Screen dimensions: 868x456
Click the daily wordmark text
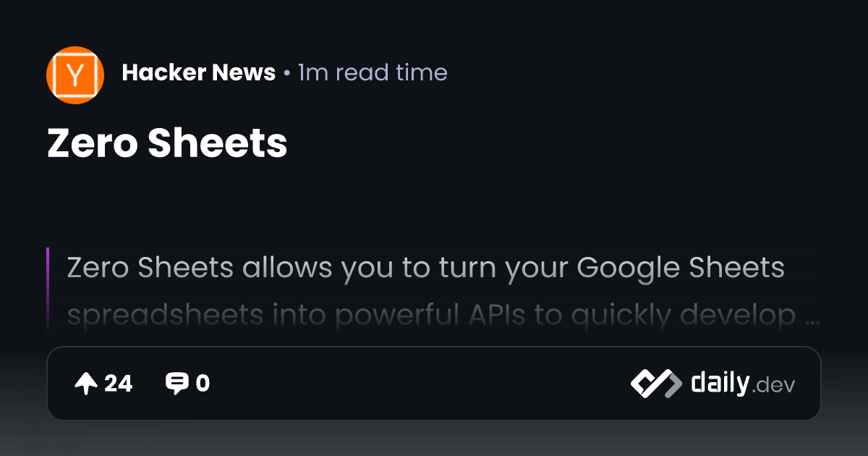720,382
